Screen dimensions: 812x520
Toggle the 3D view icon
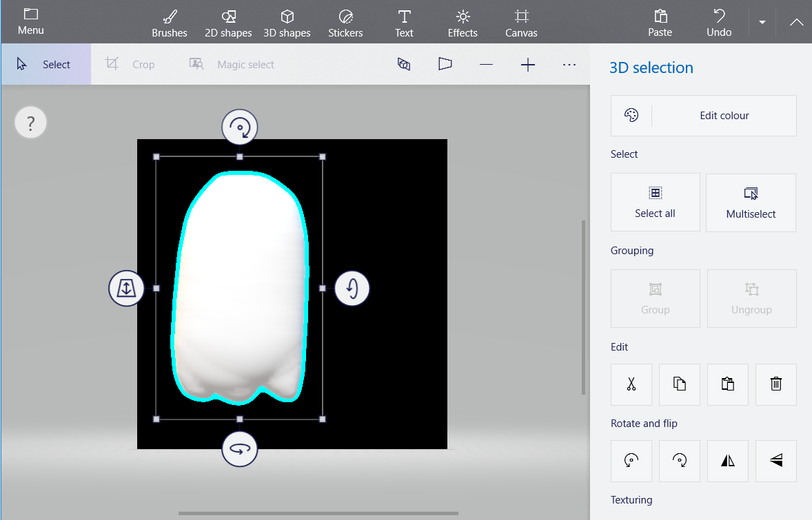404,64
